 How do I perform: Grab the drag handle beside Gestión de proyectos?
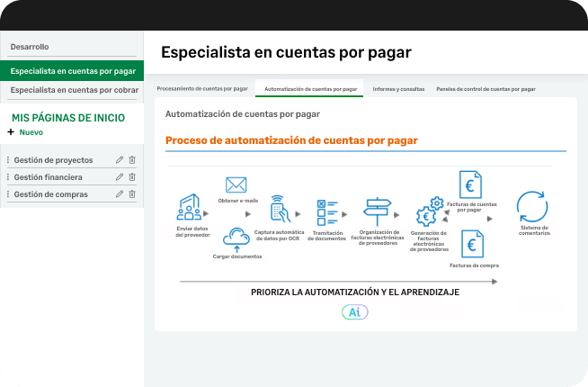tap(8, 160)
